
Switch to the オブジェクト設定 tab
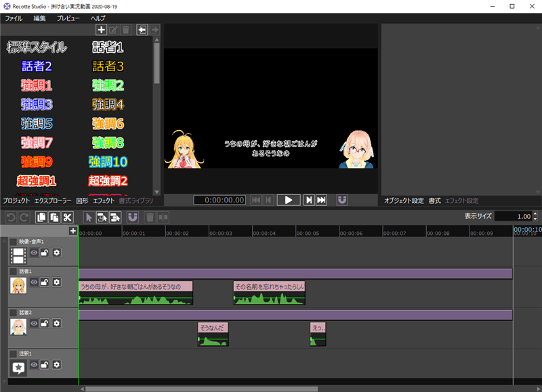(x=404, y=200)
